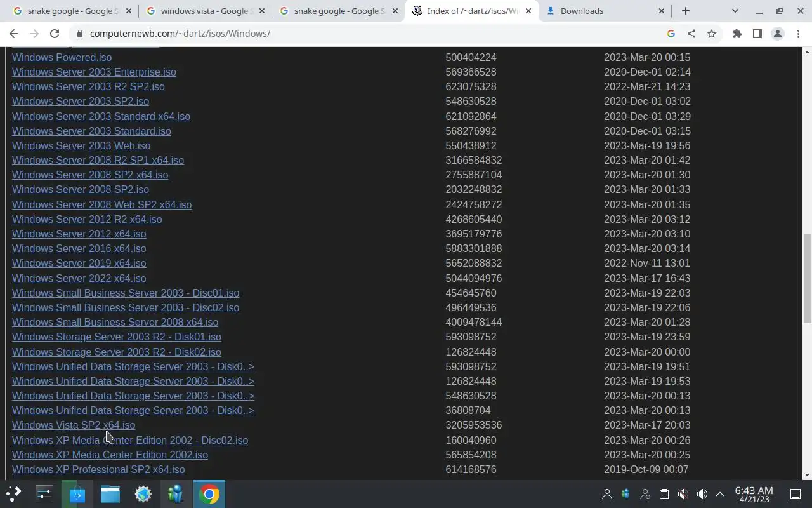Image resolution: width=812 pixels, height=508 pixels.
Task: Download Windows Server 2019 x64.iso
Action: point(79,263)
